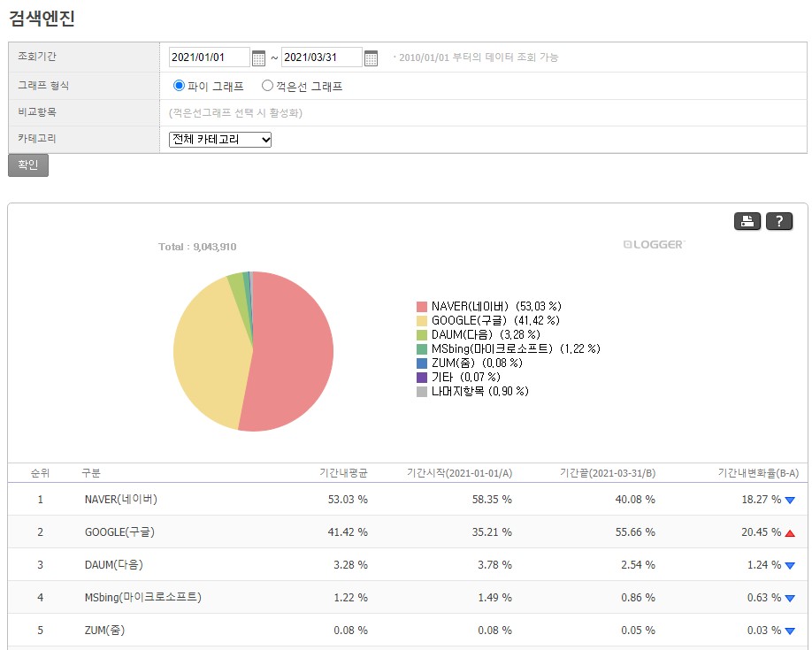Click the MSbing legend color swatch

click(x=422, y=349)
